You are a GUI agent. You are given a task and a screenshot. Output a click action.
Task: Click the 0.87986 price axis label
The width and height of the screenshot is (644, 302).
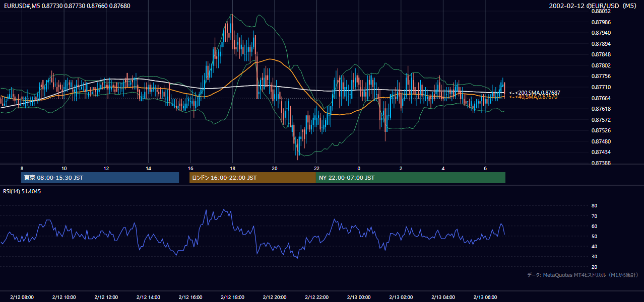[x=601, y=22]
